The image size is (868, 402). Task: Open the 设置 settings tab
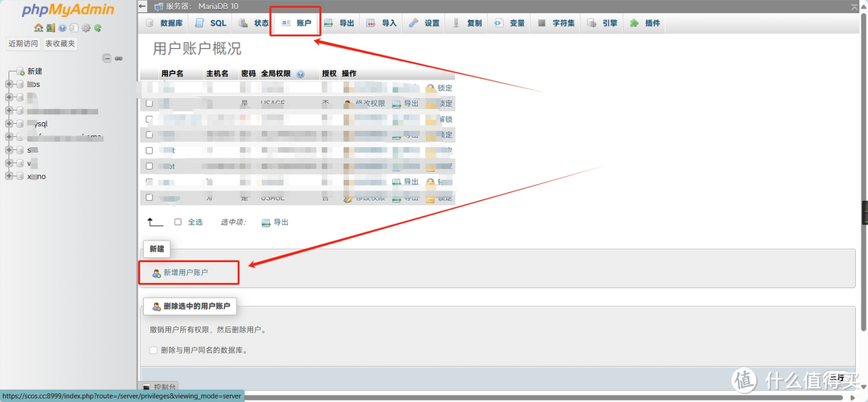pyautogui.click(x=424, y=23)
